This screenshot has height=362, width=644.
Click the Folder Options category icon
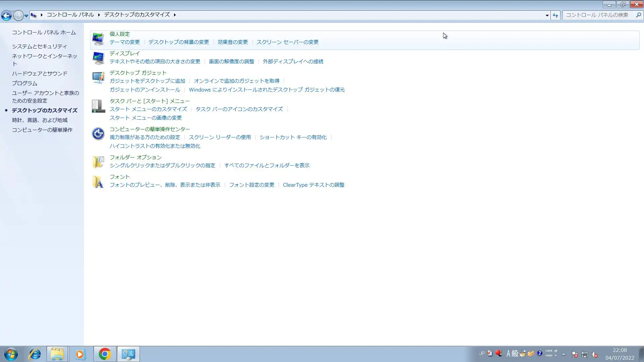click(98, 162)
